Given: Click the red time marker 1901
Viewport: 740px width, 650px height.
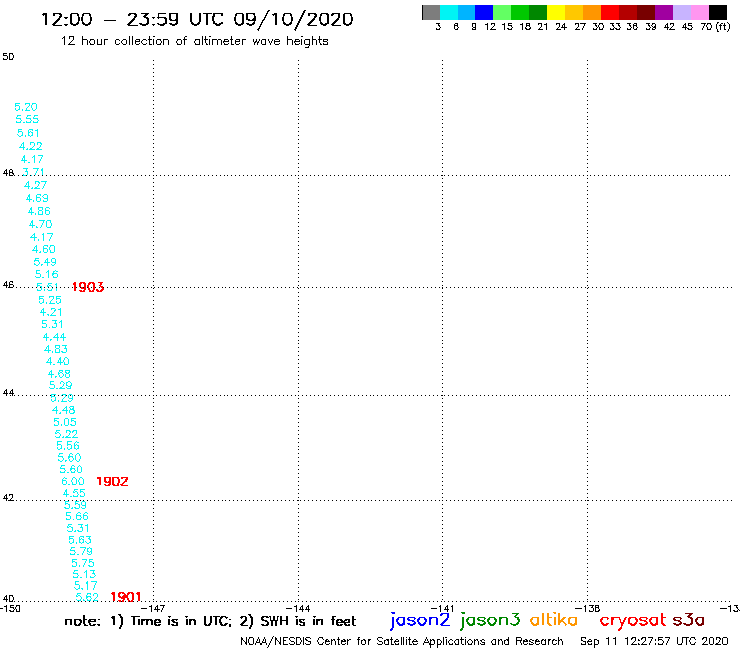Looking at the screenshot, I should [x=126, y=597].
